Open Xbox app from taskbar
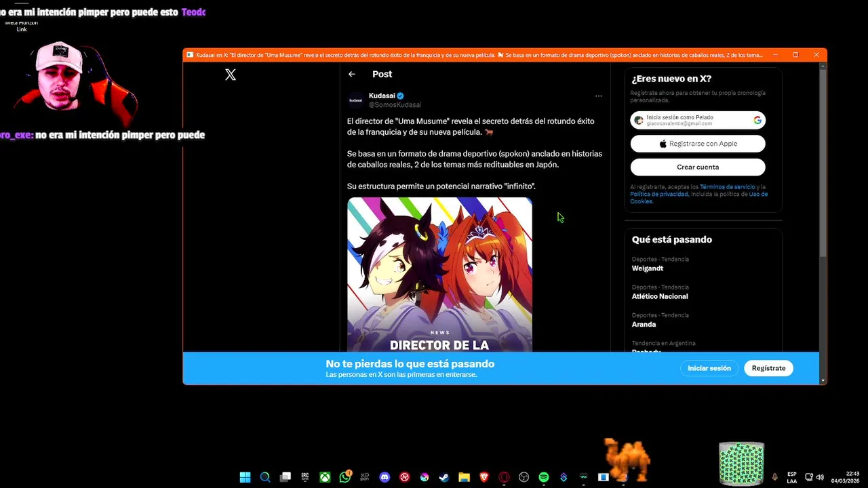Screen dimensions: 868x488 [325, 477]
